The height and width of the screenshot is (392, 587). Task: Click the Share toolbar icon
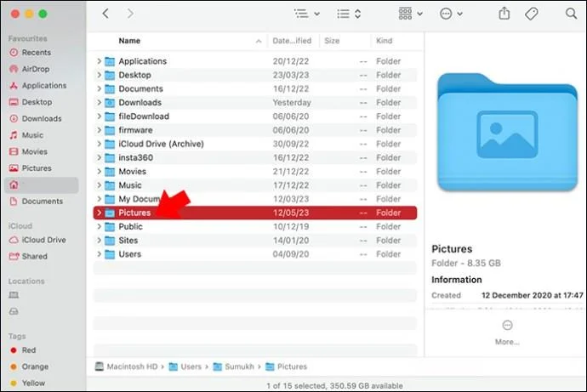tap(504, 14)
